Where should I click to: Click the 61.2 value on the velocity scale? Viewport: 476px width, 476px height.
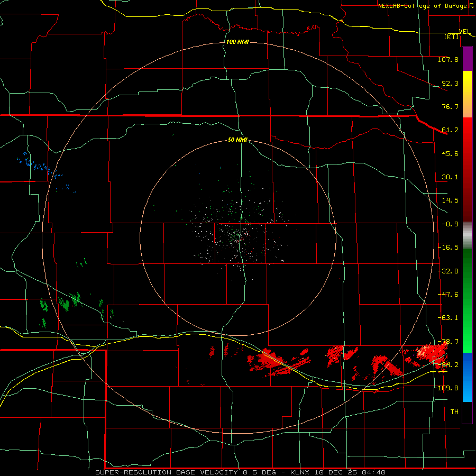coord(450,130)
